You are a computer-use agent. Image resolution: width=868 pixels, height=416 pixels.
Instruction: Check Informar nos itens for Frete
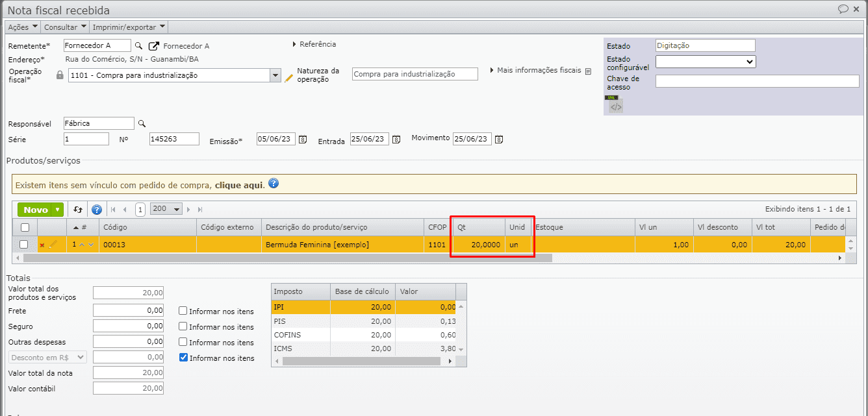point(183,311)
